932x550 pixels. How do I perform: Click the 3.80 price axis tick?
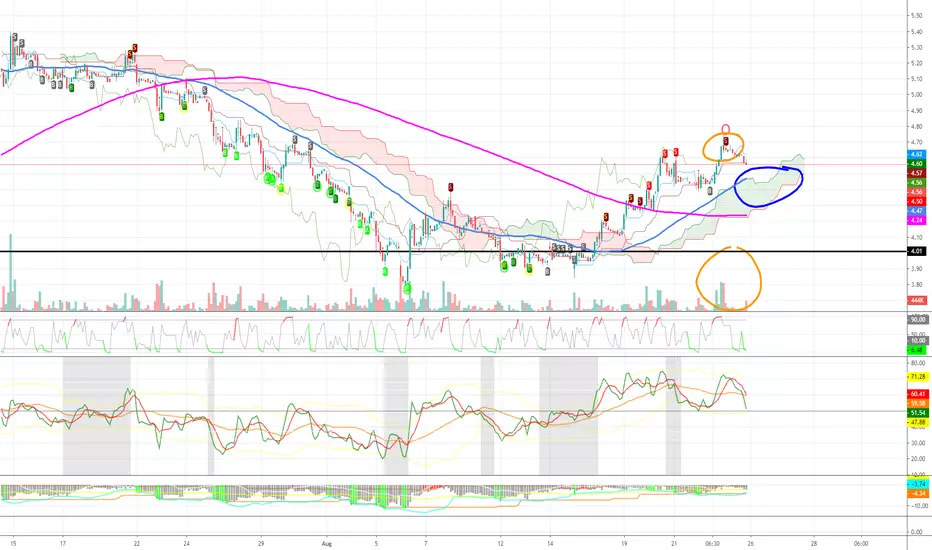[x=917, y=285]
